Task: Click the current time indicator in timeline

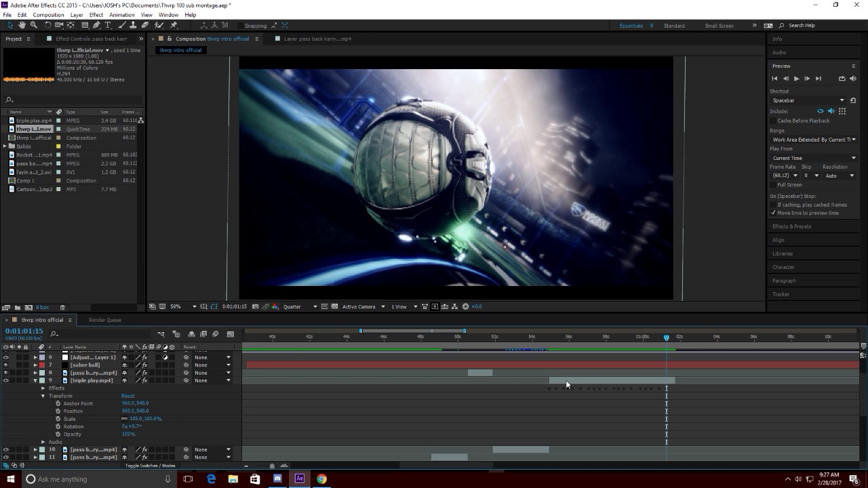Action: tap(666, 337)
